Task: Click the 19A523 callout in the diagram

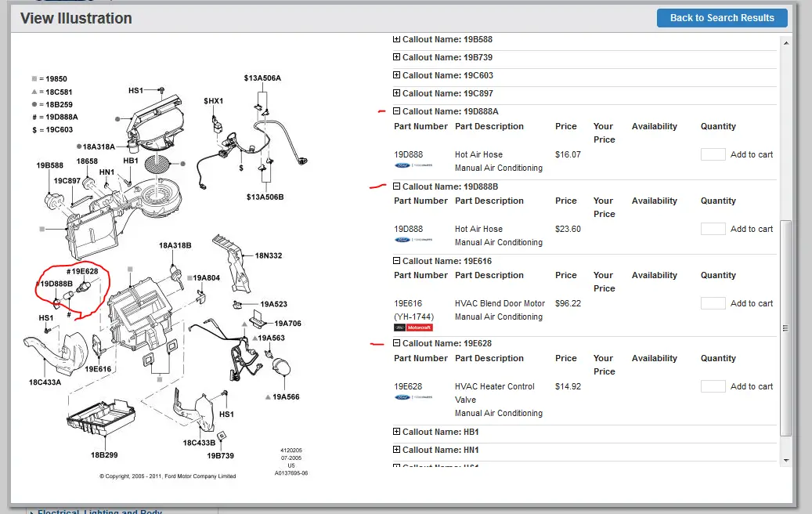Action: pyautogui.click(x=273, y=304)
